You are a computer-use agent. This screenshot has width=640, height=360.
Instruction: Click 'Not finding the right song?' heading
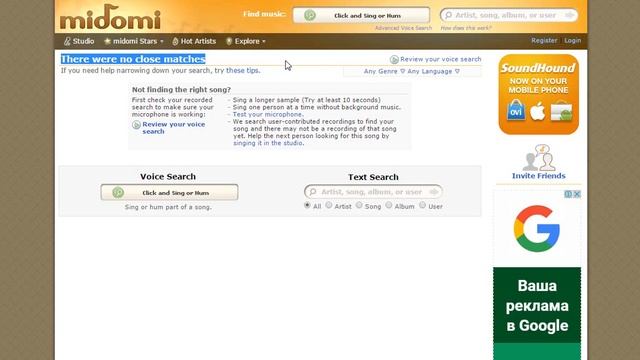click(181, 89)
